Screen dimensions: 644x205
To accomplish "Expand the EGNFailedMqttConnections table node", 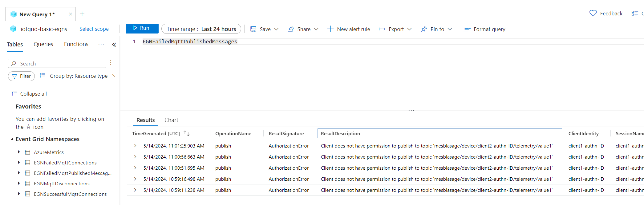I will pyautogui.click(x=19, y=163).
